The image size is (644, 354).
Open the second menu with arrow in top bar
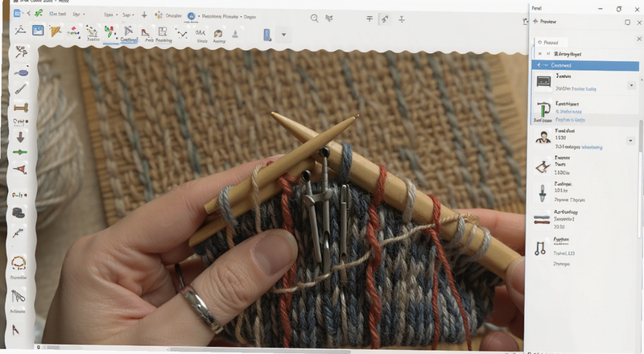point(78,14)
